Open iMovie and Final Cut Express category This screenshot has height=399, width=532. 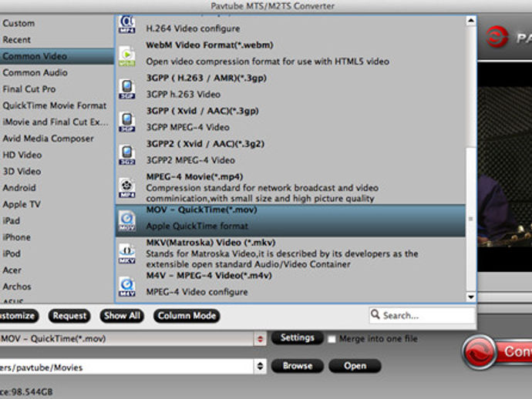click(x=56, y=122)
